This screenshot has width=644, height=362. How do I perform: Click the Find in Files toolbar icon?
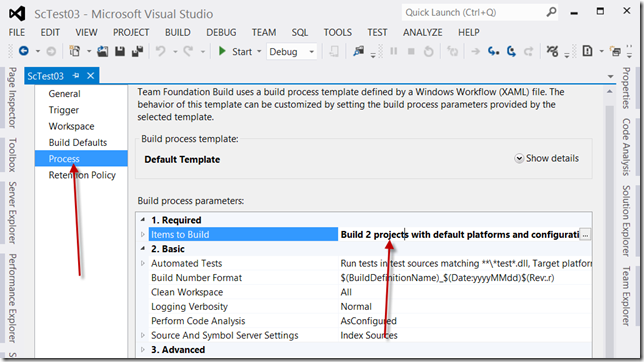(x=359, y=51)
